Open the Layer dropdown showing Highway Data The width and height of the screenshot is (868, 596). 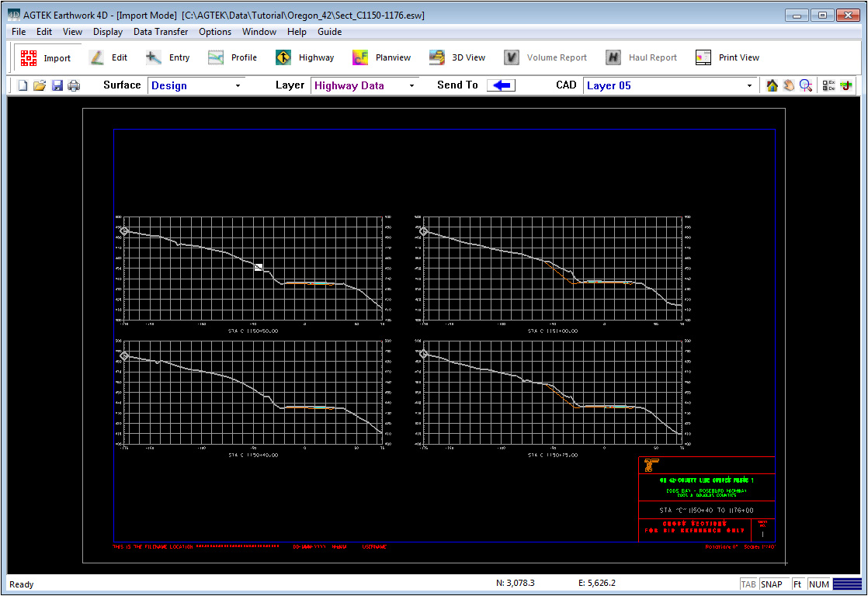[411, 85]
